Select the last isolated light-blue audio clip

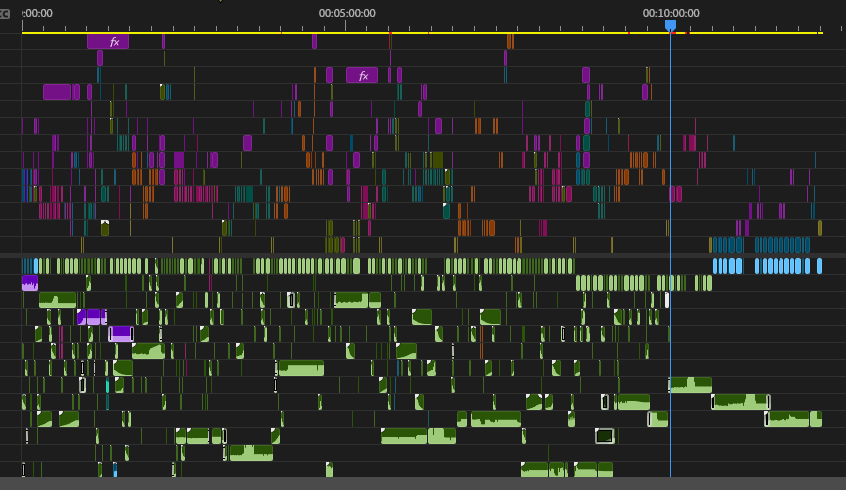(820, 266)
